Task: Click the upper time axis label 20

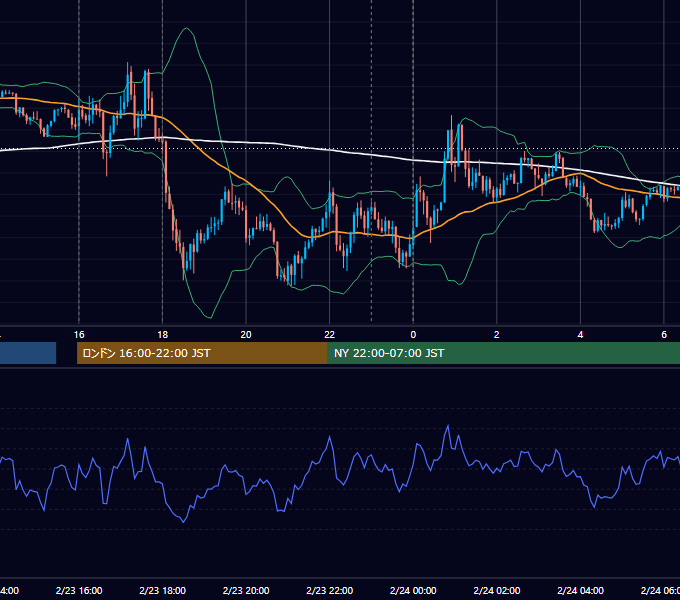Action: [x=246, y=335]
